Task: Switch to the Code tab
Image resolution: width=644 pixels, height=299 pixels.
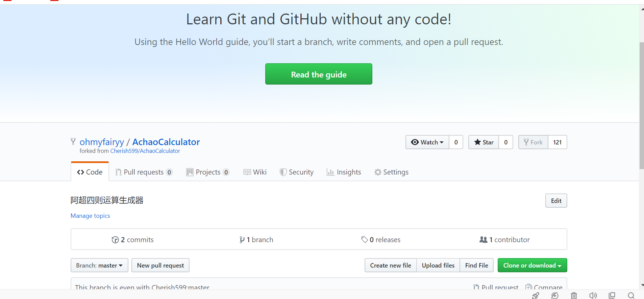Action: (90, 172)
